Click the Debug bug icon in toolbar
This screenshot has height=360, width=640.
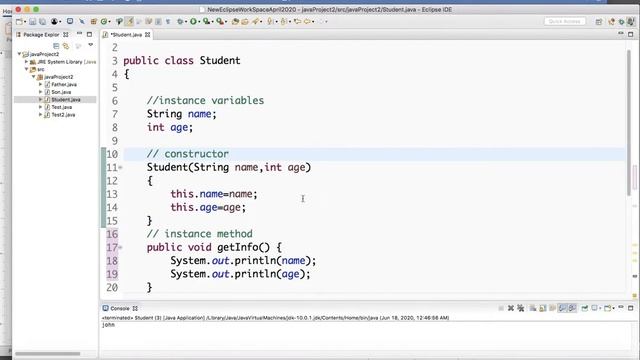pyautogui.click(x=180, y=21)
